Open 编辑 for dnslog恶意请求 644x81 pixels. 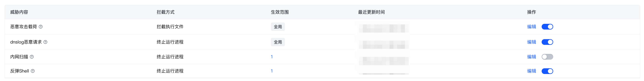(x=531, y=42)
